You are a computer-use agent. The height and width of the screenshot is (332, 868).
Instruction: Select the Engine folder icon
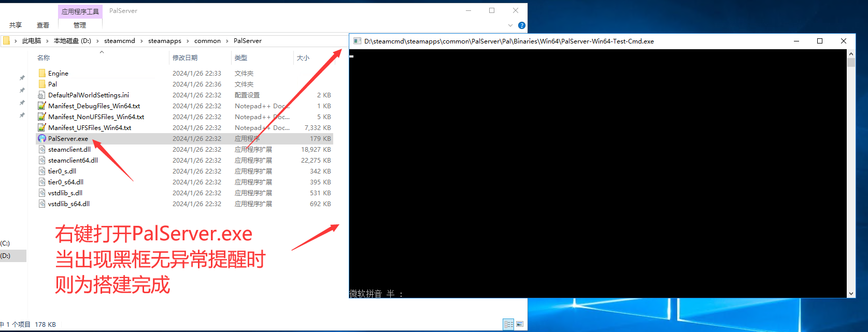[x=42, y=73]
